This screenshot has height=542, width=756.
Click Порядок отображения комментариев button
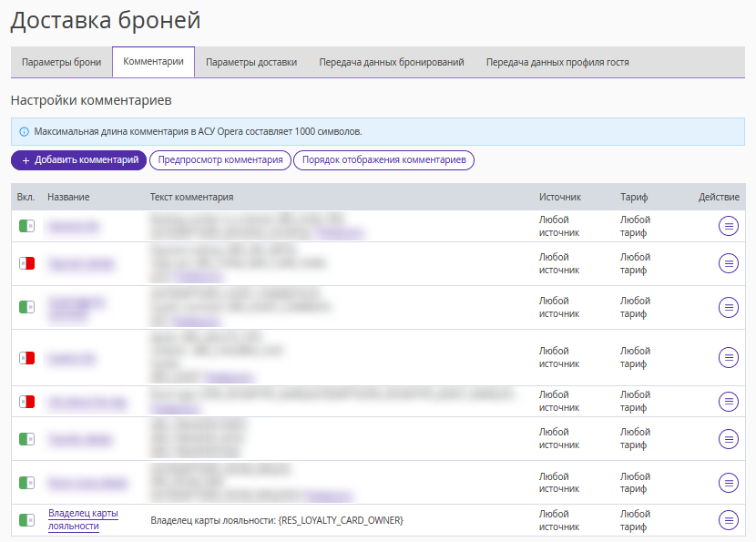[x=383, y=160]
